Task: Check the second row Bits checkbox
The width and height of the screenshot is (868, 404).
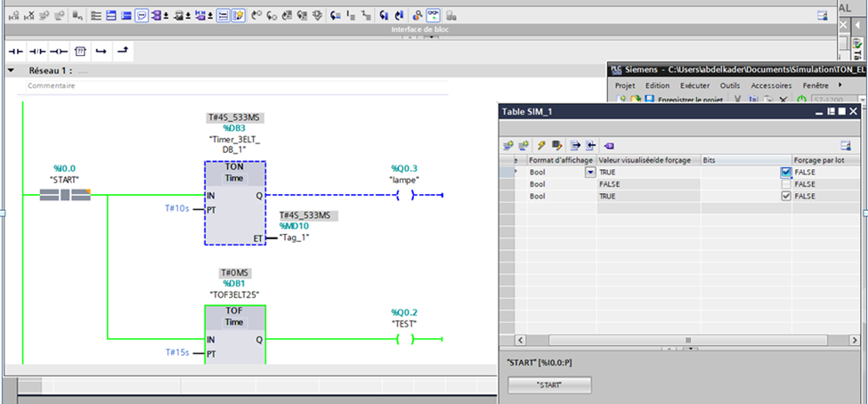Action: 786,183
